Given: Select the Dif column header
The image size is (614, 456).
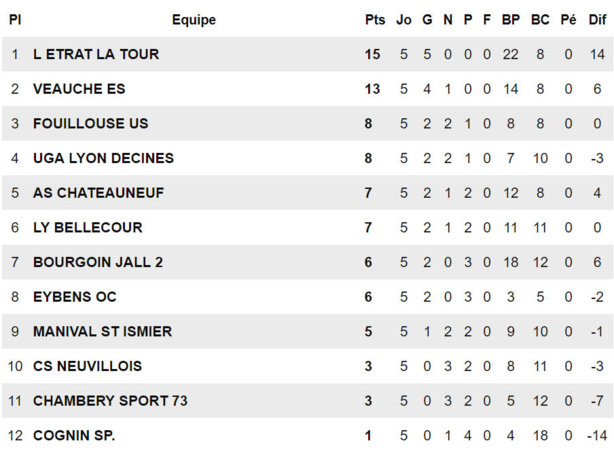Looking at the screenshot, I should (x=597, y=20).
